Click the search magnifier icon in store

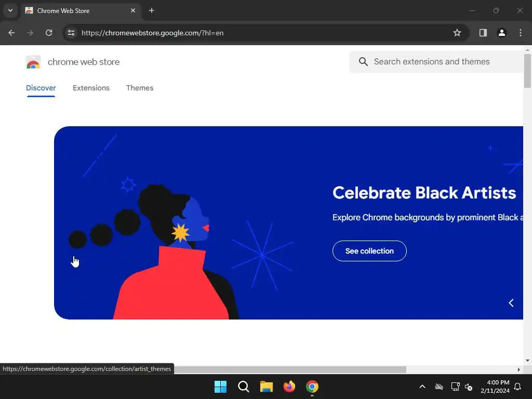pyautogui.click(x=363, y=62)
